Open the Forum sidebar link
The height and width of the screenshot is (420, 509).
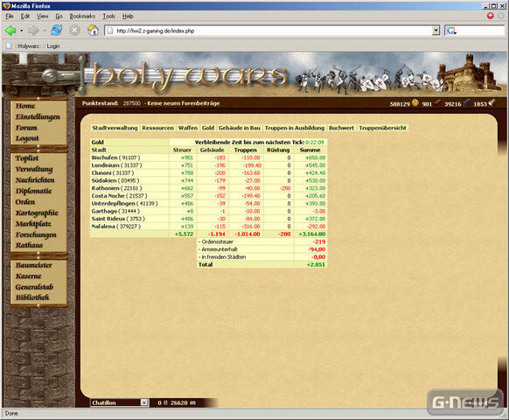(26, 128)
